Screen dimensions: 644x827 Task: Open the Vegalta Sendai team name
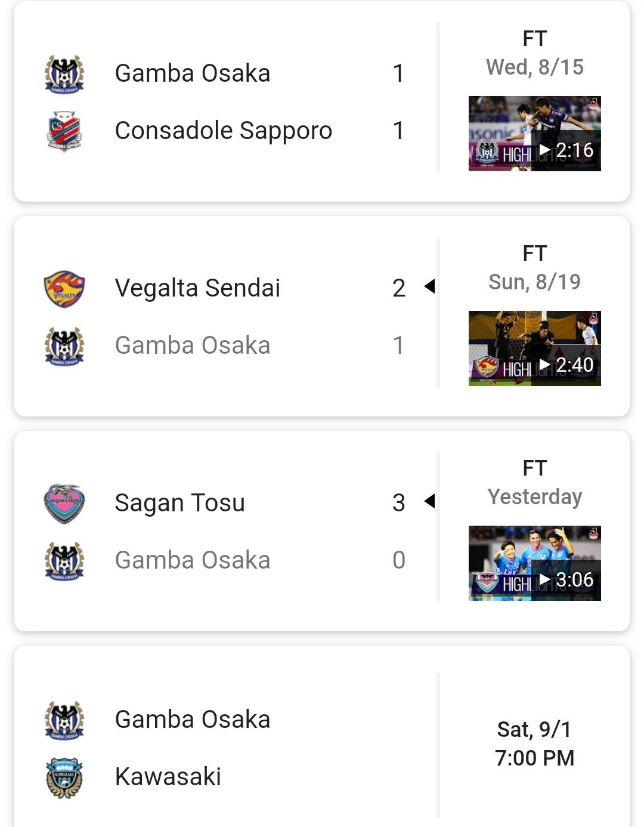pyautogui.click(x=197, y=288)
